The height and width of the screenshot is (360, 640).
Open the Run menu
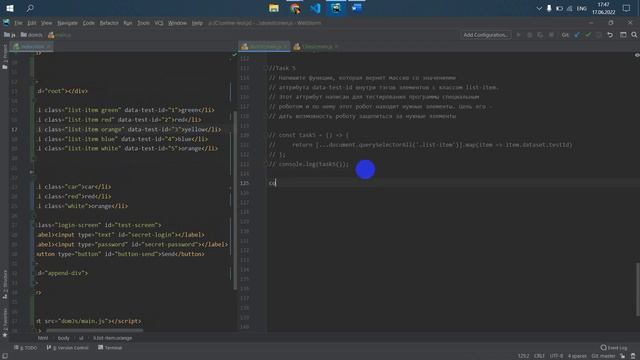tap(128, 23)
